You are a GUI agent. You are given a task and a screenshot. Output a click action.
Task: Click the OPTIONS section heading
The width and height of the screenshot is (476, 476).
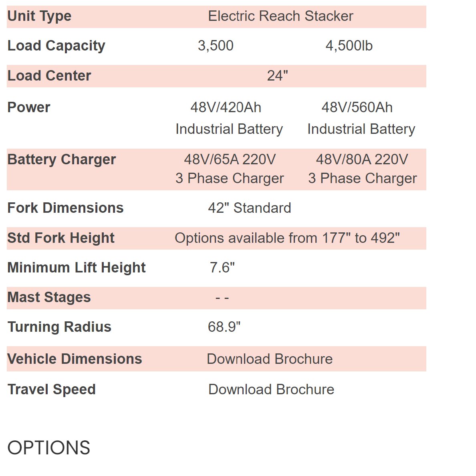click(49, 448)
